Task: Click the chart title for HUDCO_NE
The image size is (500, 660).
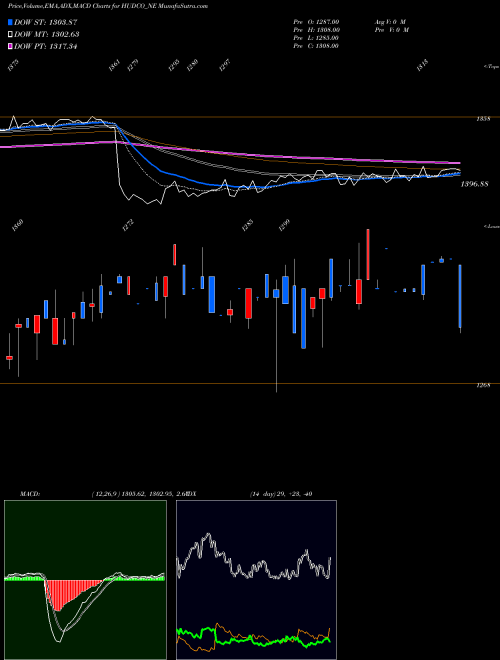Action: pos(108,6)
